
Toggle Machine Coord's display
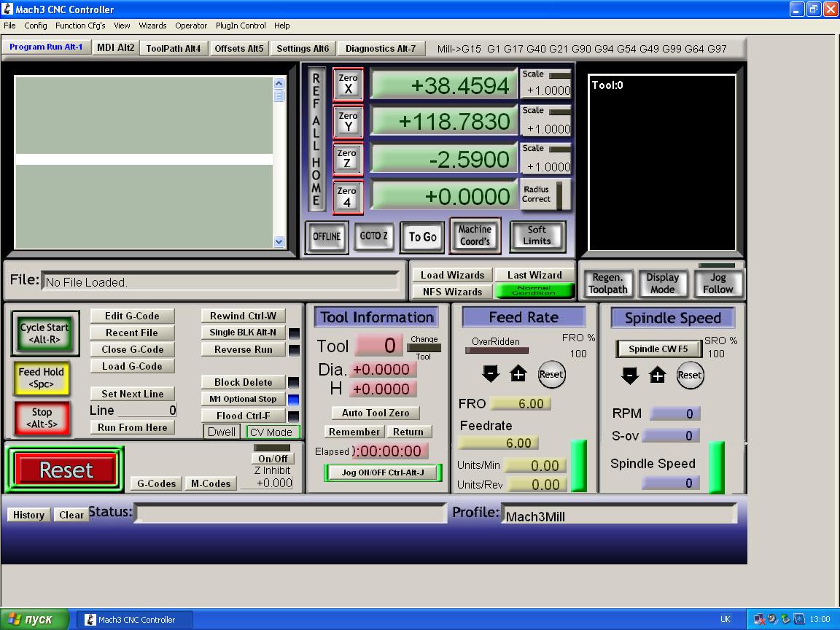475,236
